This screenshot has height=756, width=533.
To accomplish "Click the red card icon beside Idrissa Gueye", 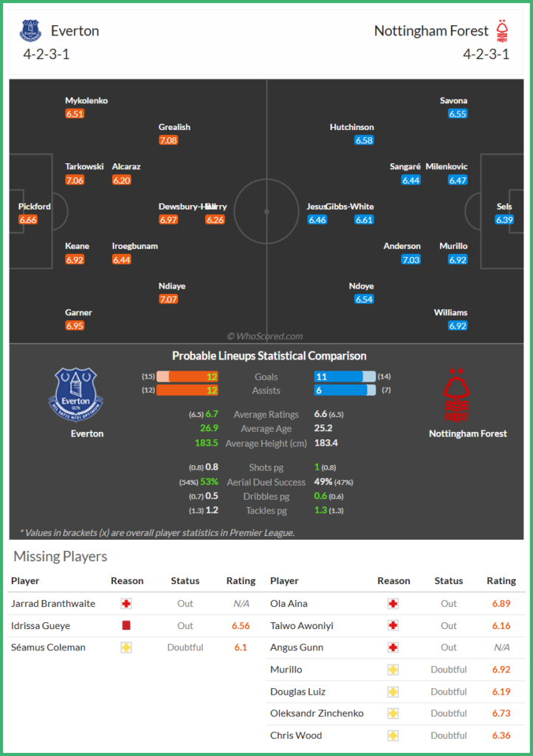I will click(127, 625).
